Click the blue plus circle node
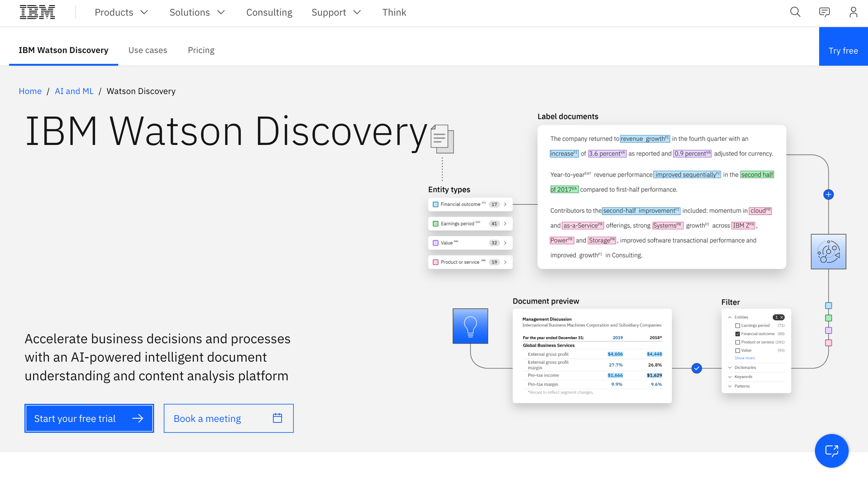868x484 pixels. click(829, 194)
